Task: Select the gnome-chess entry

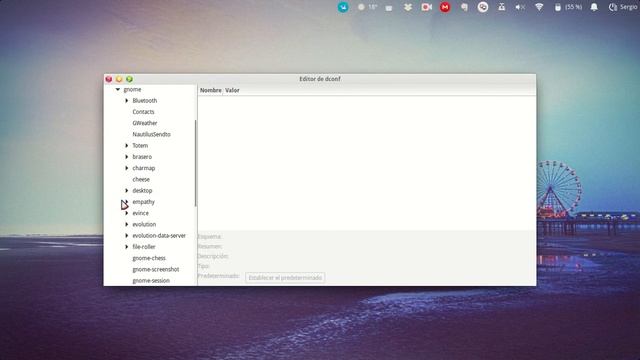Action: 149,258
